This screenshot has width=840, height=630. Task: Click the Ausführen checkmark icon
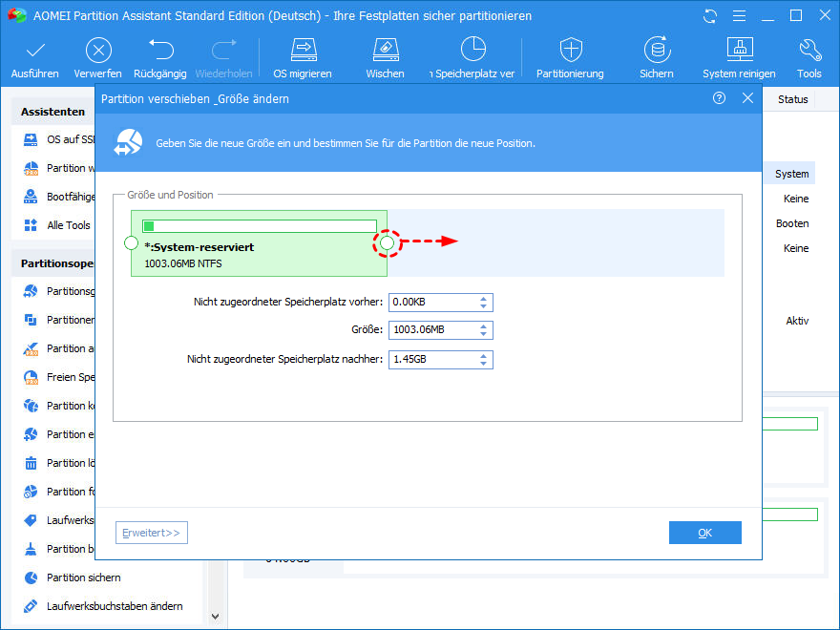coord(35,51)
